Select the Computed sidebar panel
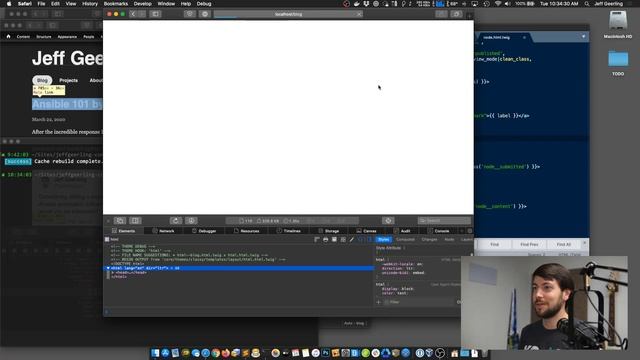 coord(405,240)
